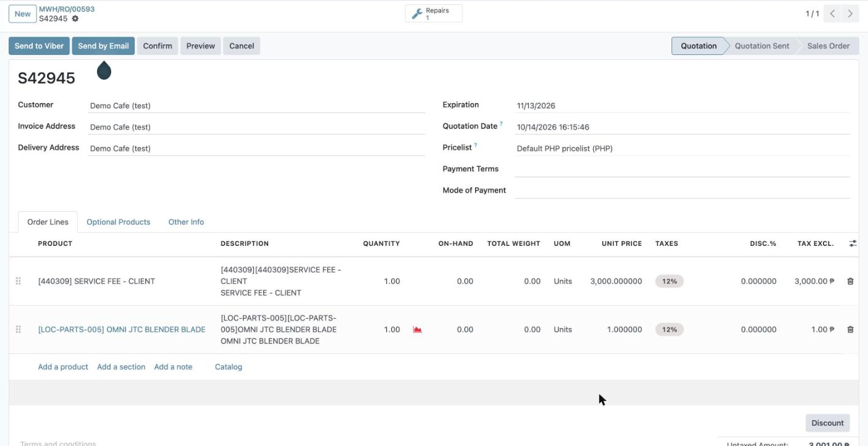
Task: Send the quotation to Viber
Action: pyautogui.click(x=39, y=46)
